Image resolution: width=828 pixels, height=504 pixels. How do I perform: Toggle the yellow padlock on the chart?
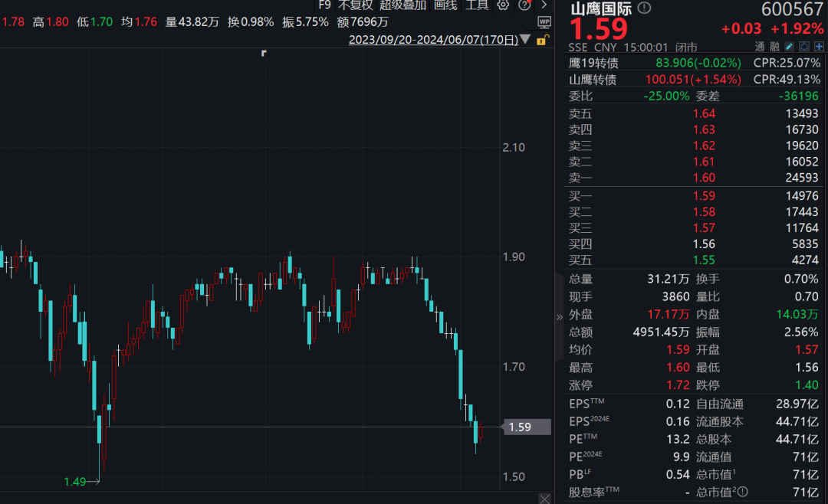coord(541,39)
